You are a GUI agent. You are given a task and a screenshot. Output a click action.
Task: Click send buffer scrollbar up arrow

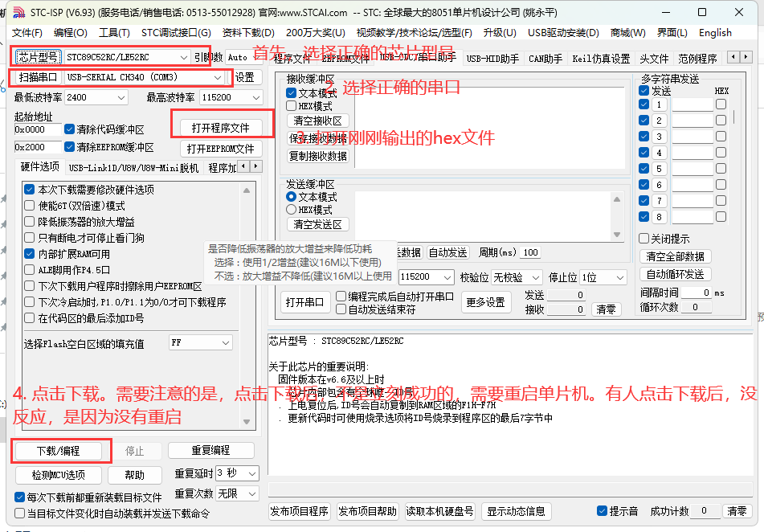click(x=617, y=199)
